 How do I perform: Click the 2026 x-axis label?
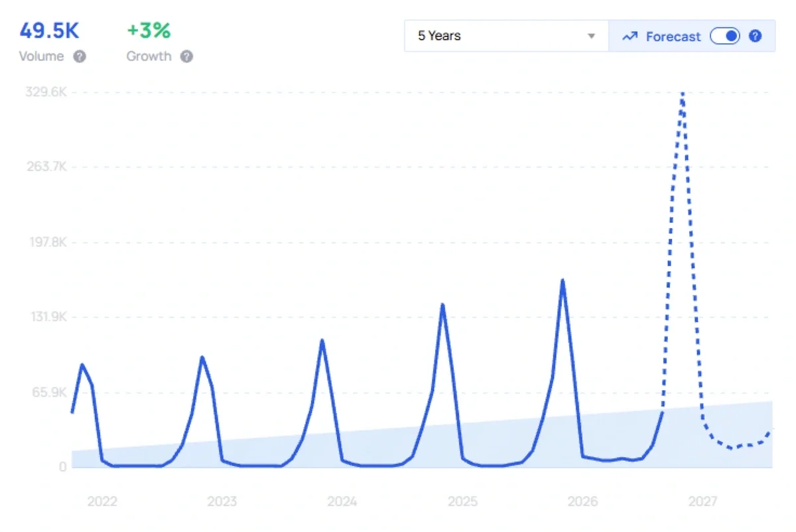582,501
